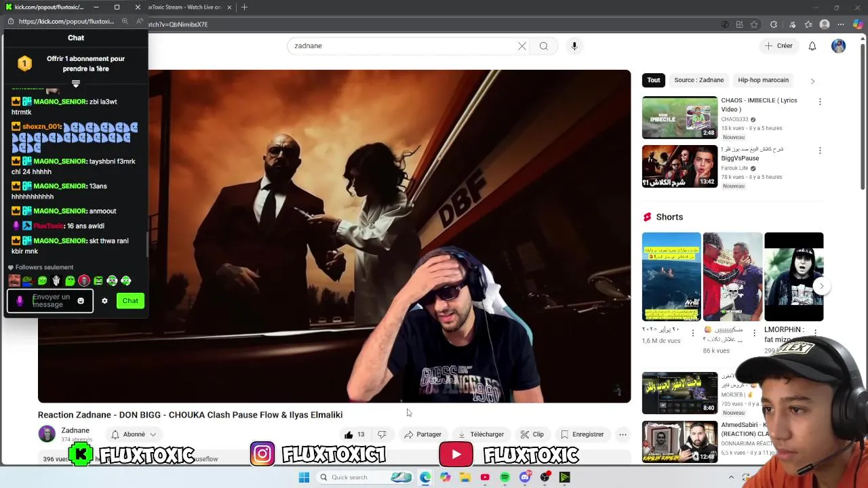The width and height of the screenshot is (868, 488).
Task: Open File Explorer from taskbar
Action: click(465, 477)
